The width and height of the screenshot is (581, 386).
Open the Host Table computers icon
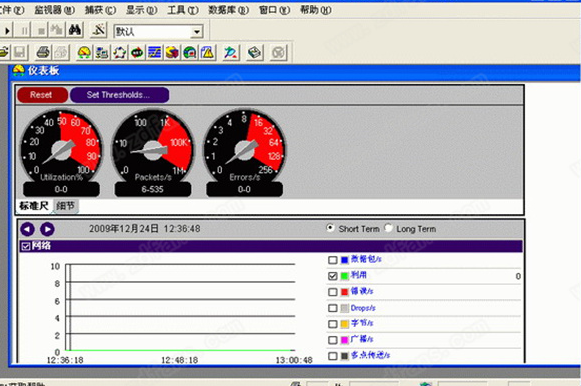pos(102,53)
